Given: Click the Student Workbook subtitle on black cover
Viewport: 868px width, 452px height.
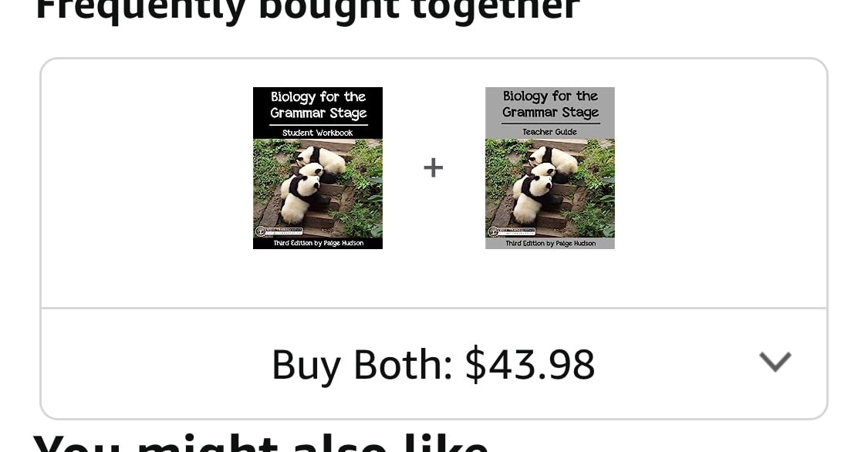Looking at the screenshot, I should click(318, 133).
